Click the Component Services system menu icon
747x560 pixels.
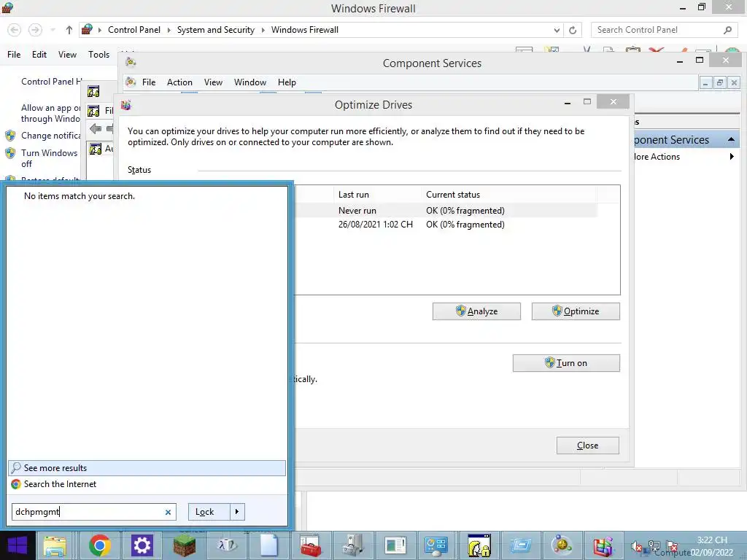pyautogui.click(x=131, y=62)
